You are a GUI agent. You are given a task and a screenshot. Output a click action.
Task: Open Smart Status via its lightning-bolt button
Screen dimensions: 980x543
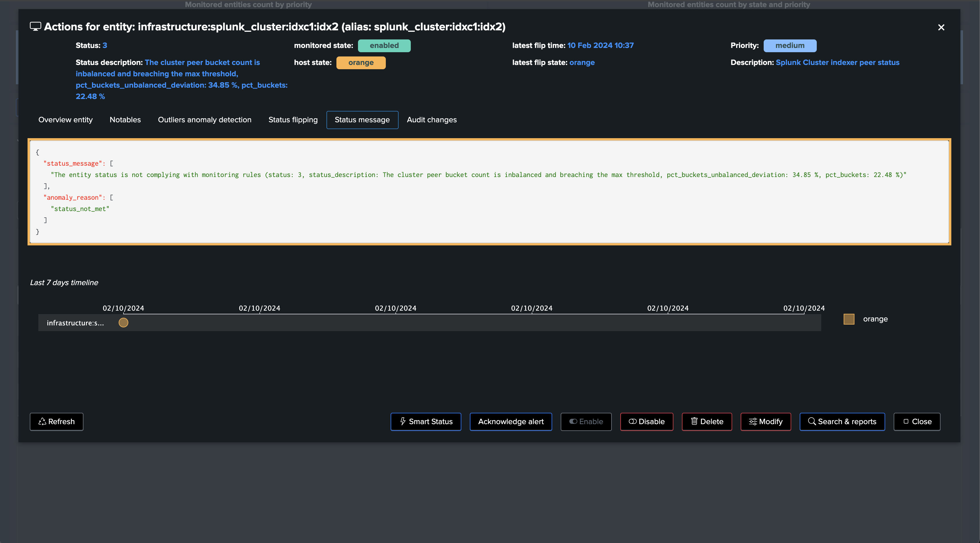pos(426,421)
